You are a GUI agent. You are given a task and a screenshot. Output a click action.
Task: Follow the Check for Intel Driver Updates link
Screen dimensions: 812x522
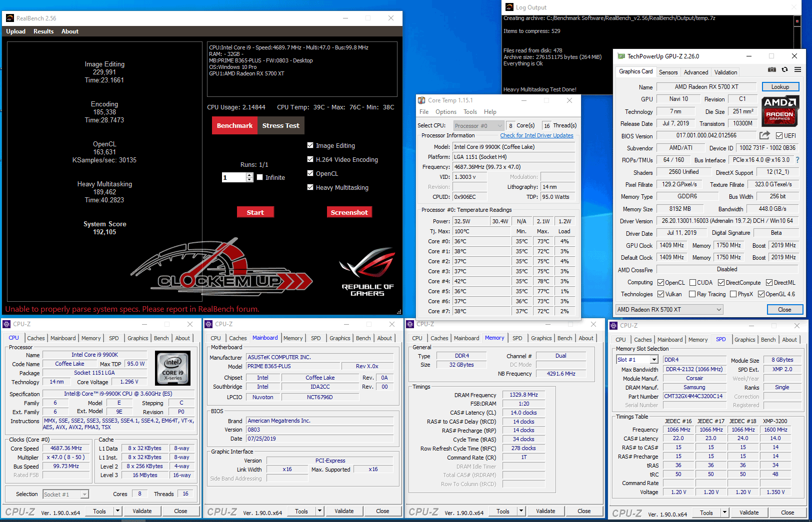pyautogui.click(x=536, y=136)
